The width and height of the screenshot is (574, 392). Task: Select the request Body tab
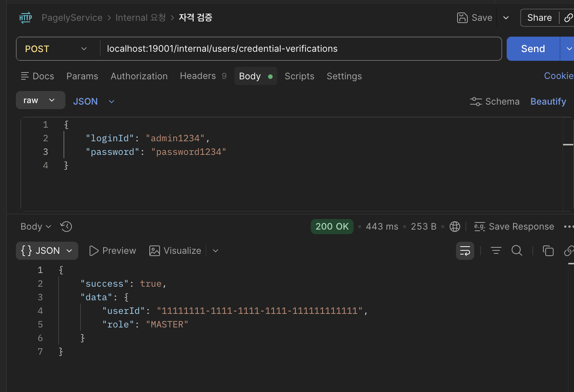(x=256, y=76)
